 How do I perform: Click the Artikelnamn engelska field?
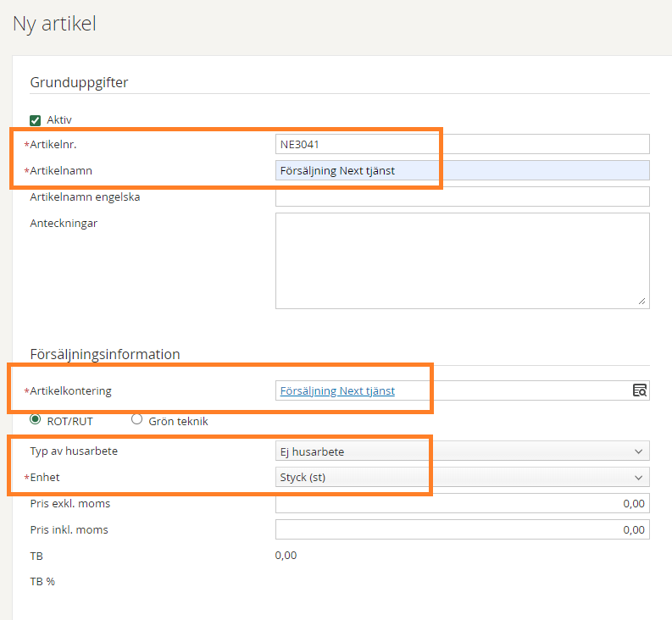click(463, 197)
